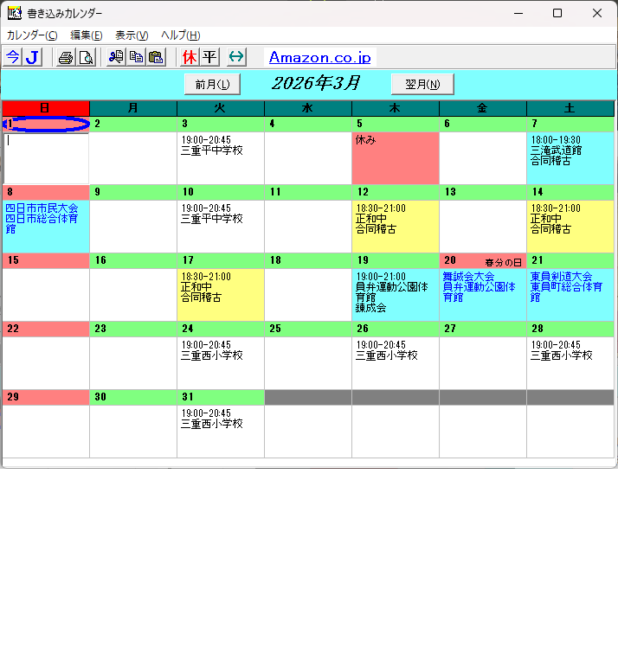Click the scissors cut icon
The image size is (618, 672).
click(116, 57)
